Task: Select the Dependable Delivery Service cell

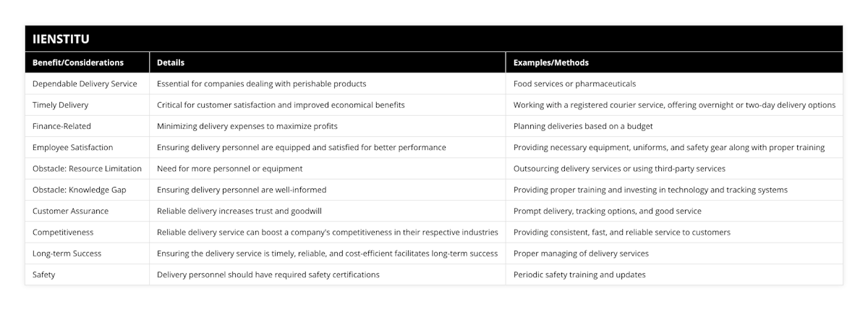Action: (x=85, y=84)
